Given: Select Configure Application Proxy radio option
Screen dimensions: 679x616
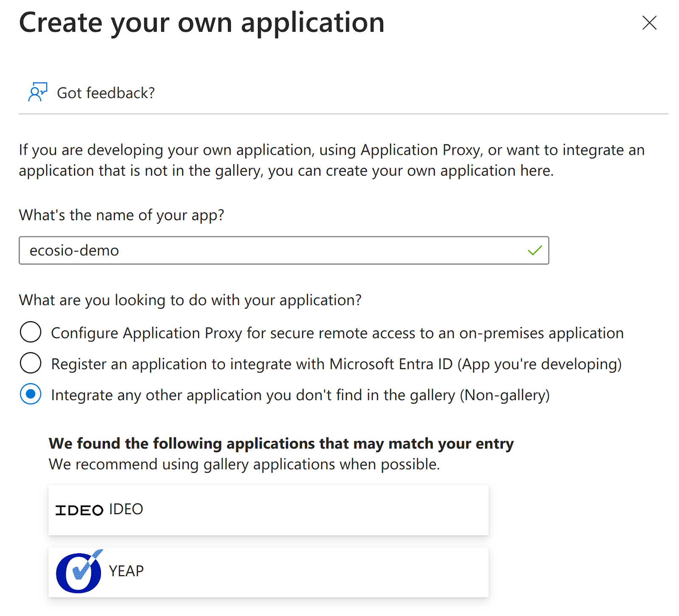Looking at the screenshot, I should (x=31, y=332).
